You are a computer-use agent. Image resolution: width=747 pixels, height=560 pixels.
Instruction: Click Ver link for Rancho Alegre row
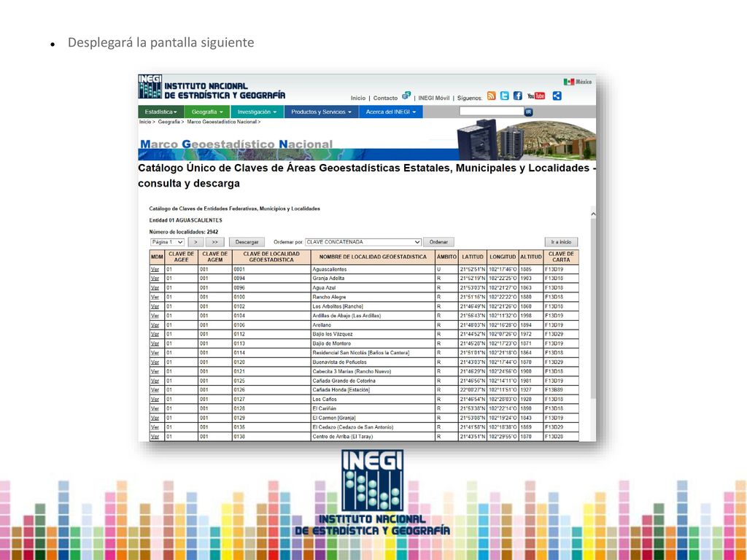(x=155, y=297)
